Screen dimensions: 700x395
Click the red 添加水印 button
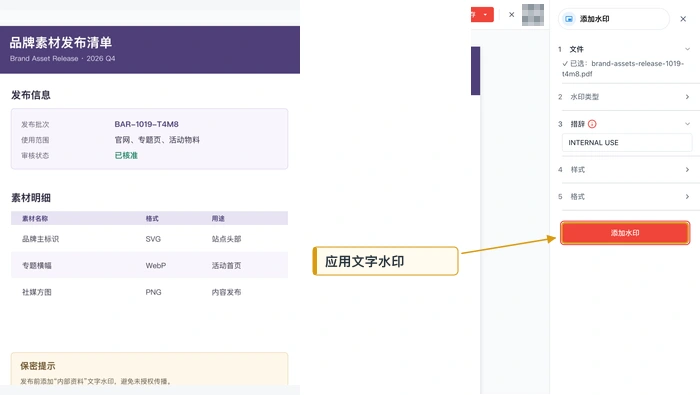pyautogui.click(x=625, y=233)
